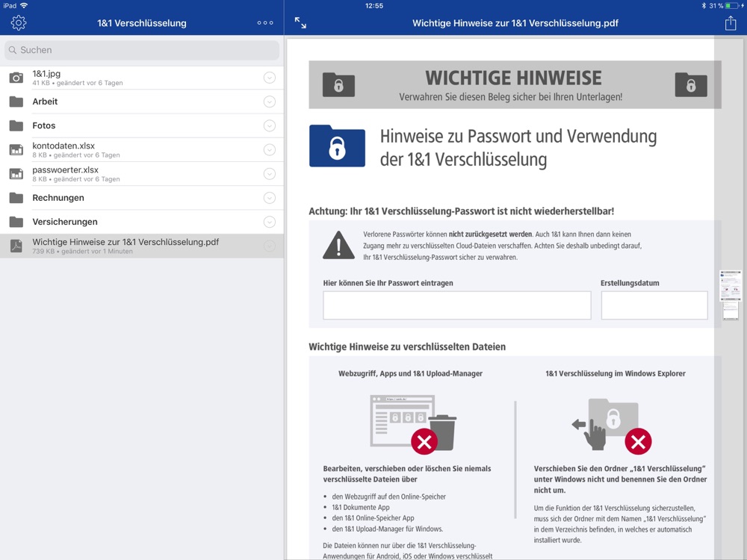
Task: Click the PDF title in the top bar
Action: (515, 23)
